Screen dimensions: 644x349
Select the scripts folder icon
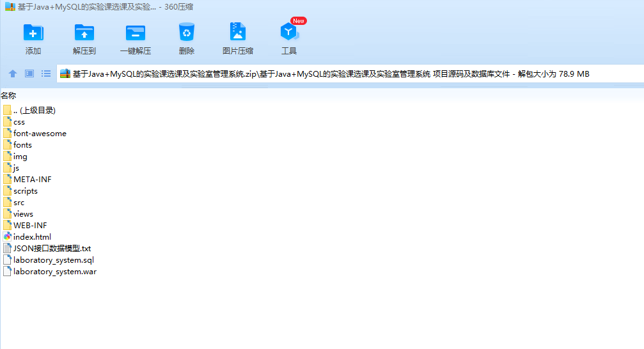(x=7, y=190)
